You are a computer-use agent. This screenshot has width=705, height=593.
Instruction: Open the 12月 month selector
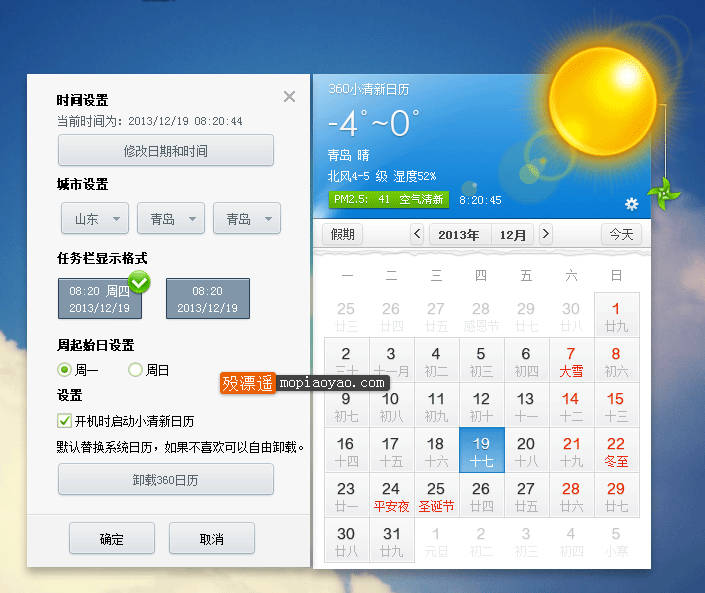pyautogui.click(x=513, y=234)
